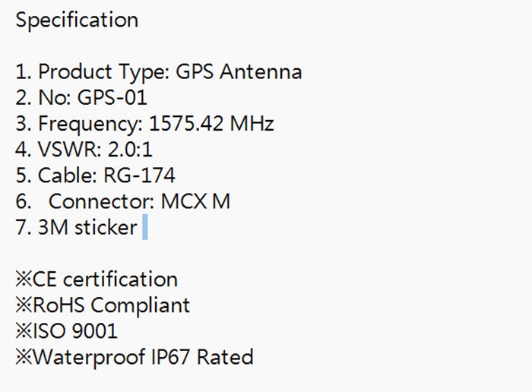
Task: Click the ISO 9001 text
Action: [74, 331]
